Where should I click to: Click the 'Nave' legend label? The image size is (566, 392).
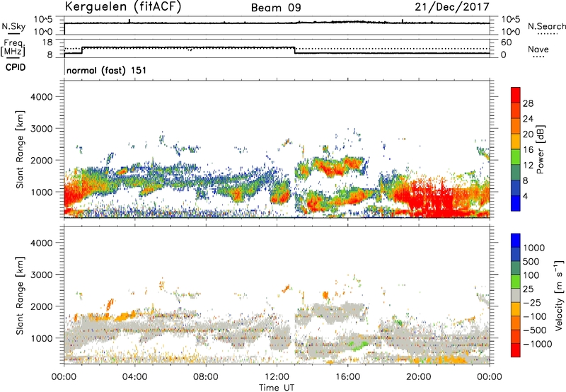[x=538, y=50]
